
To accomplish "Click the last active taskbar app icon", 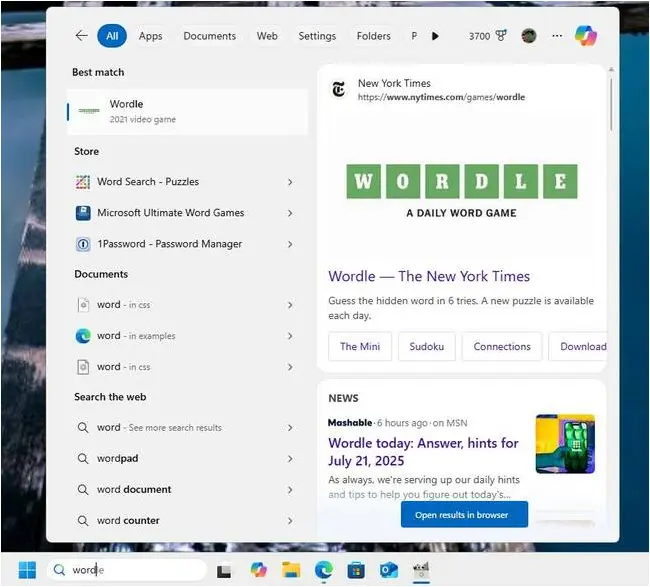I will tap(421, 570).
